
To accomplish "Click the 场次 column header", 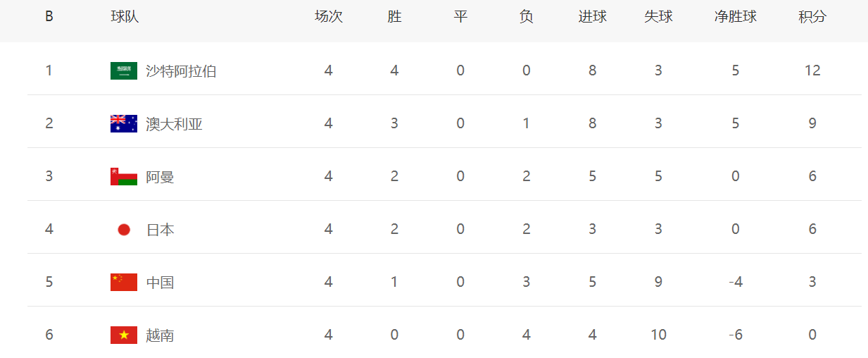I will point(328,17).
